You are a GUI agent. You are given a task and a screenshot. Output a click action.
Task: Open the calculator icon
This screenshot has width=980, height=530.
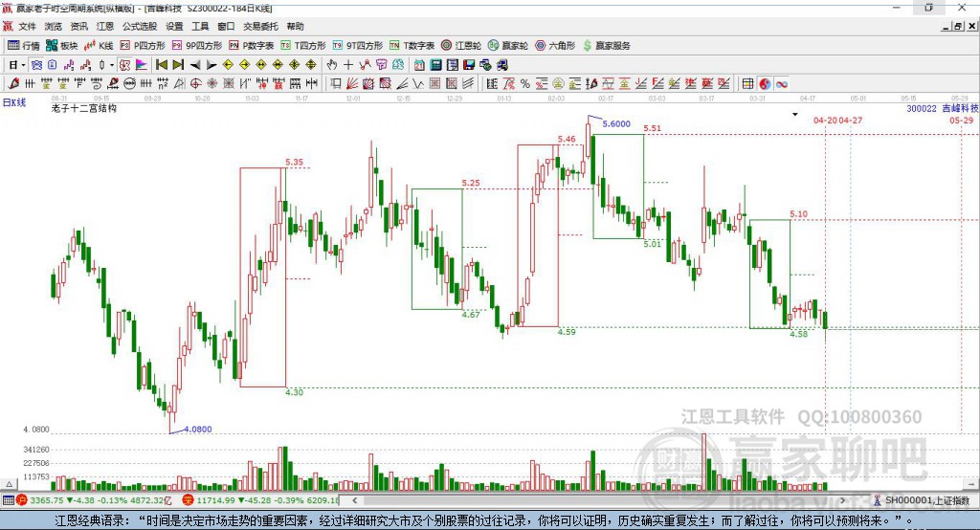click(435, 65)
